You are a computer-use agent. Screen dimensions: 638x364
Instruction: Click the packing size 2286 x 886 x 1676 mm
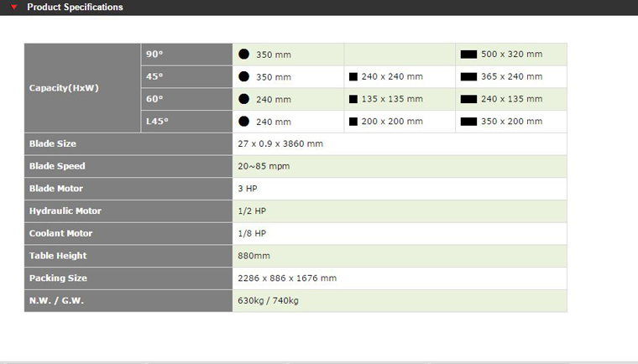click(287, 278)
